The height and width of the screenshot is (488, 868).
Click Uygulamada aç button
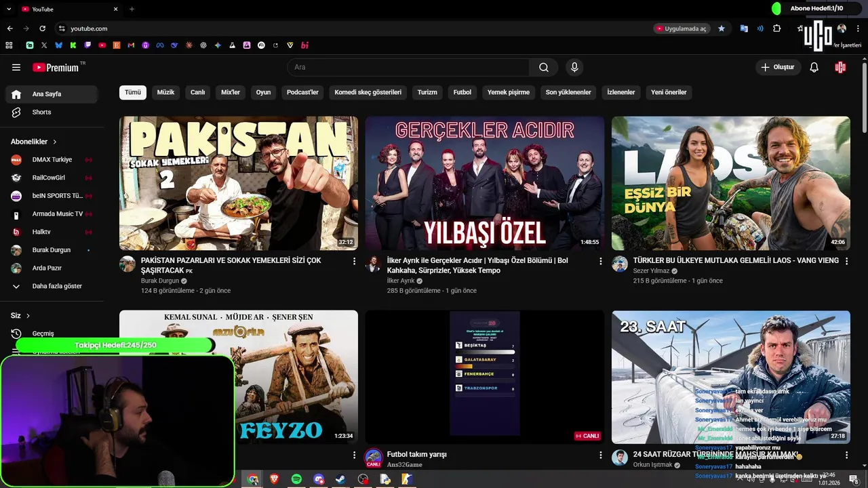[682, 28]
